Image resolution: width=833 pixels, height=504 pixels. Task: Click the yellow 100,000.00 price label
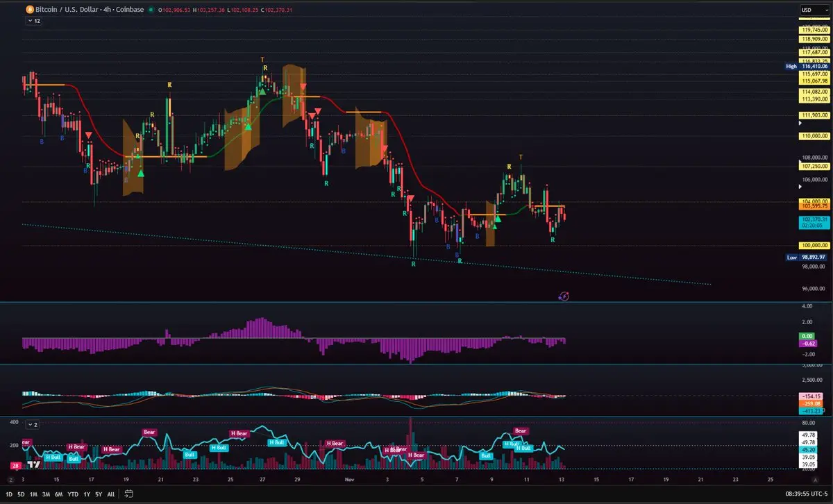814,245
